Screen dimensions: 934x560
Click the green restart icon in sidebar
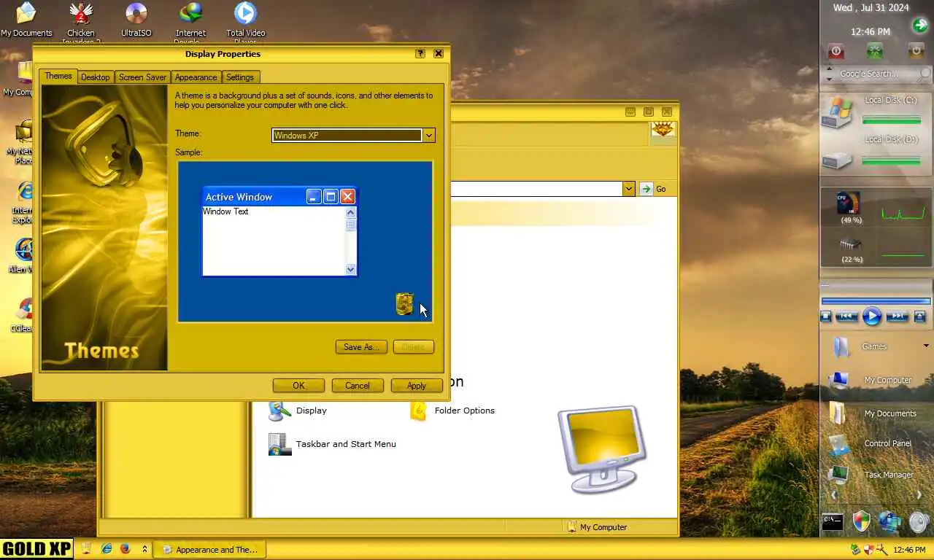coord(875,51)
